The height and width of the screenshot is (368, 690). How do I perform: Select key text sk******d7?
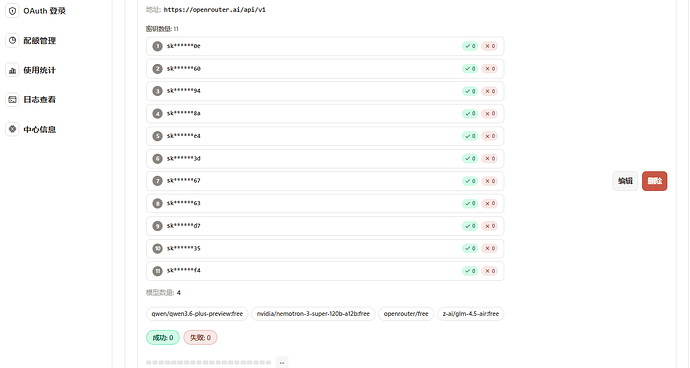184,226
